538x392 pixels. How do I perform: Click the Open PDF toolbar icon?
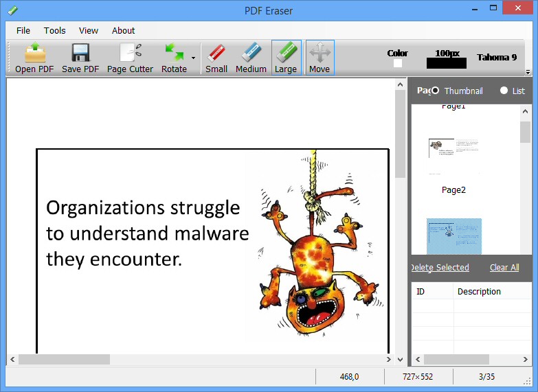[34, 58]
